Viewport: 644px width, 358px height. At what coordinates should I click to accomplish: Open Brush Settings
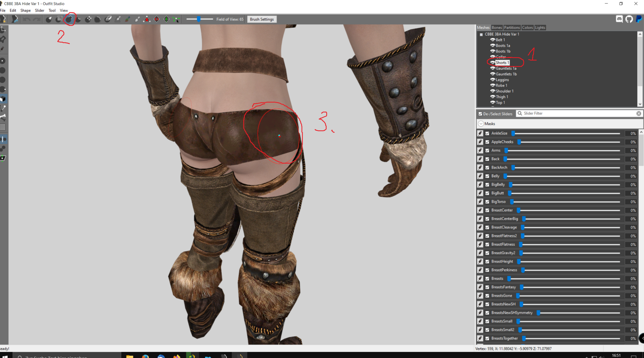[x=262, y=19]
